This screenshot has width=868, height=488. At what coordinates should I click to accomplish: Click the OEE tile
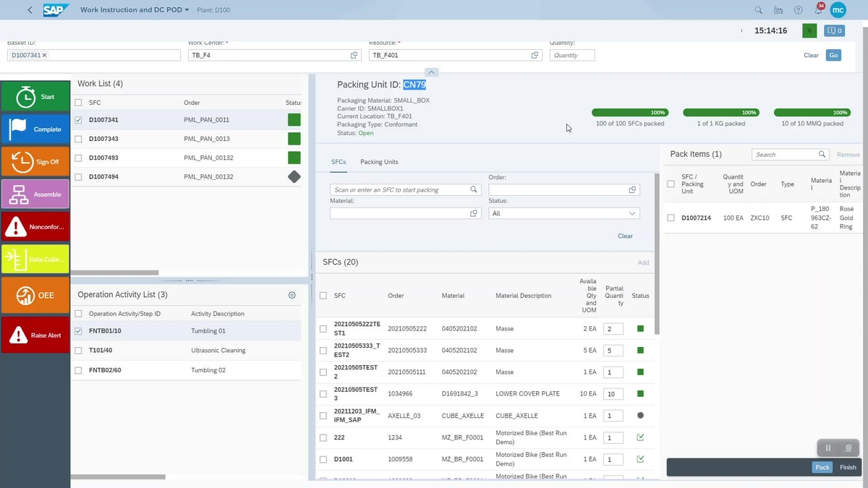pos(35,295)
